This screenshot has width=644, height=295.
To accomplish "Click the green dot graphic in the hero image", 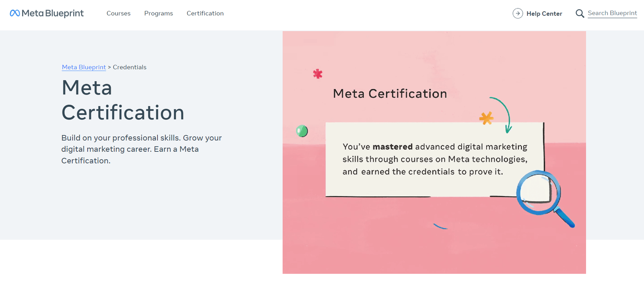I will 302,131.
